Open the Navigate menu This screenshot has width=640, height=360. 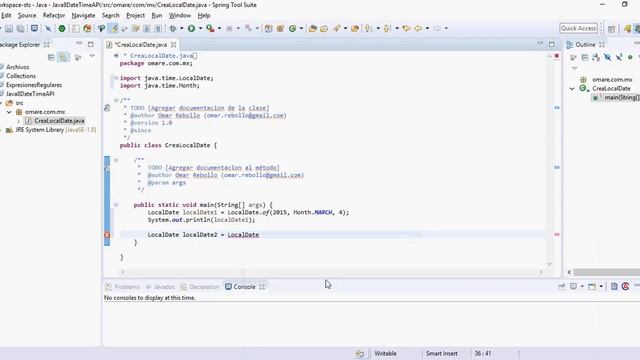point(83,16)
